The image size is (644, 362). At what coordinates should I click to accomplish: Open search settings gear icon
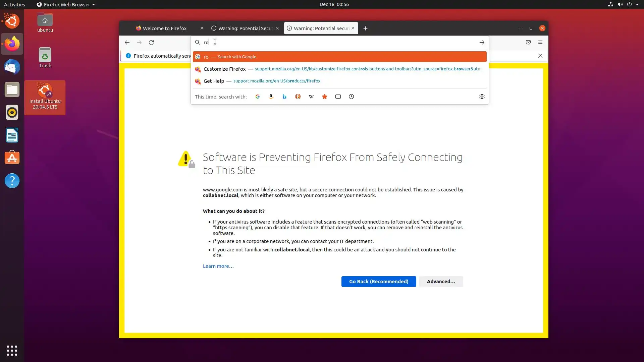pos(482,97)
